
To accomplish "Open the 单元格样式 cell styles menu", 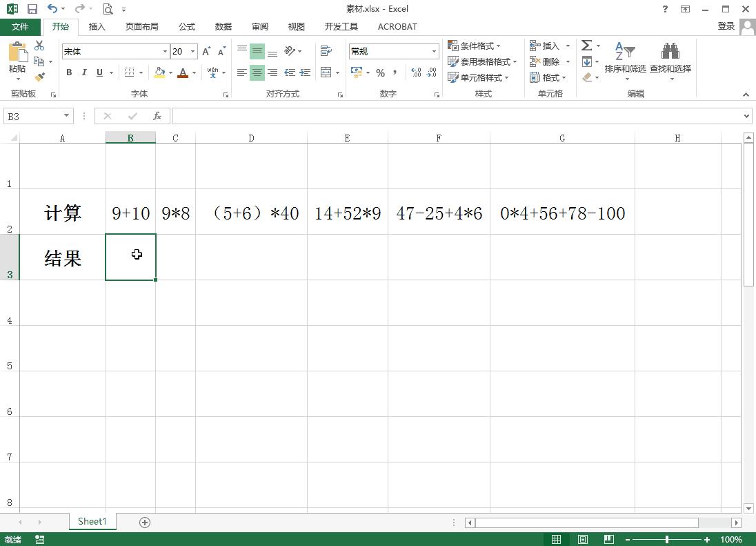I will tap(478, 78).
